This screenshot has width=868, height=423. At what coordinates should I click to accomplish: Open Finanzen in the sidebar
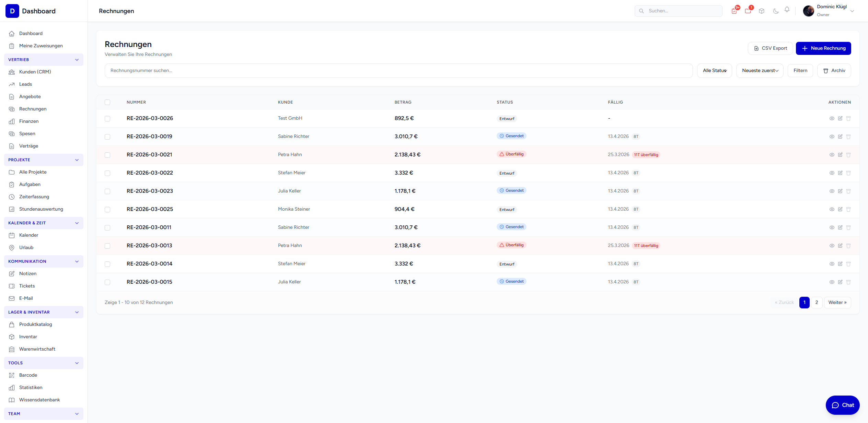29,121
